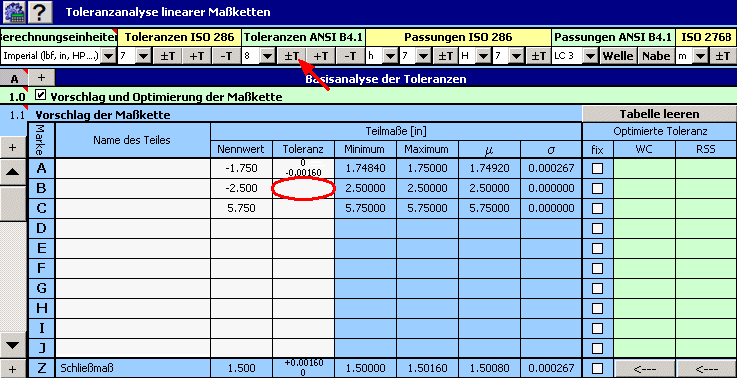Image resolution: width=737 pixels, height=378 pixels.
Task: Click the calculator application icon
Action: pos(13,12)
